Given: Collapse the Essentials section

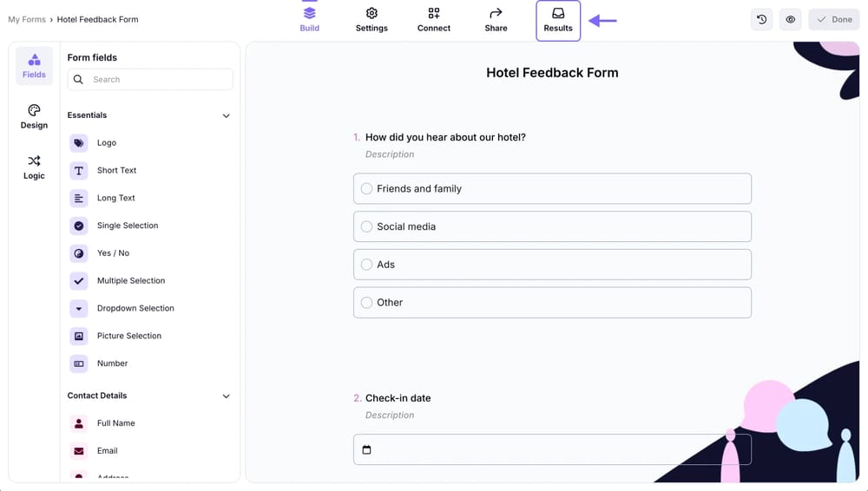Looking at the screenshot, I should point(226,115).
